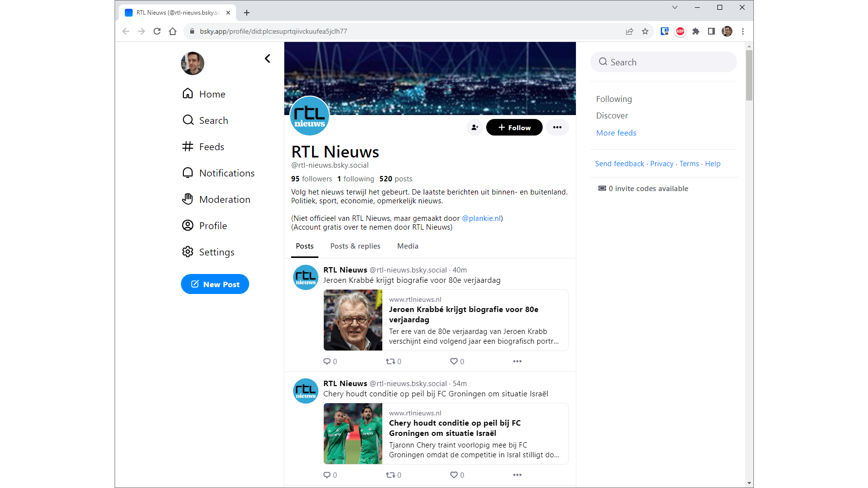
Task: Open the blue extension icon beside Adblock
Action: pos(665,31)
